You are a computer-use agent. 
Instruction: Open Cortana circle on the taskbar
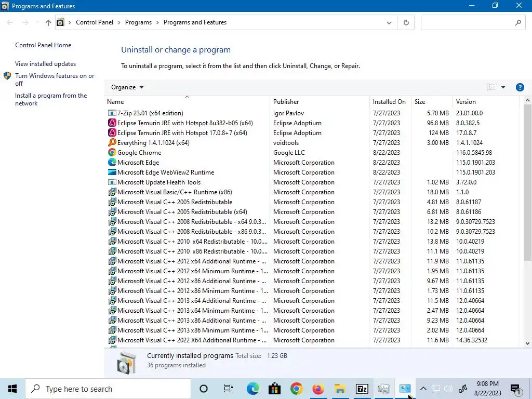coord(204,389)
